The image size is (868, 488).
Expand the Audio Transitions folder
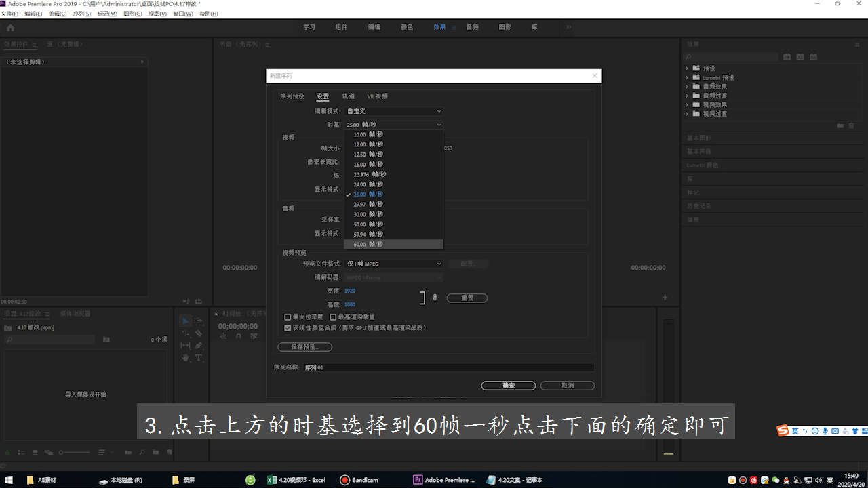(x=687, y=96)
